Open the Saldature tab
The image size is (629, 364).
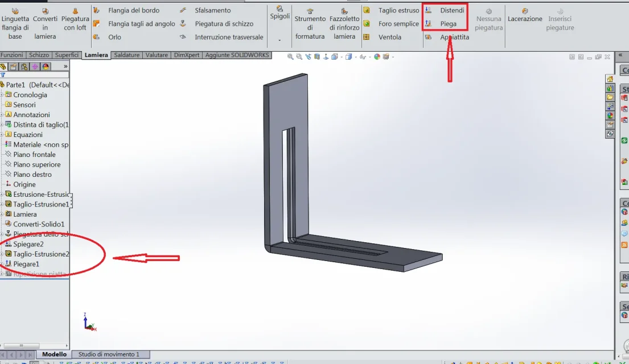[127, 55]
